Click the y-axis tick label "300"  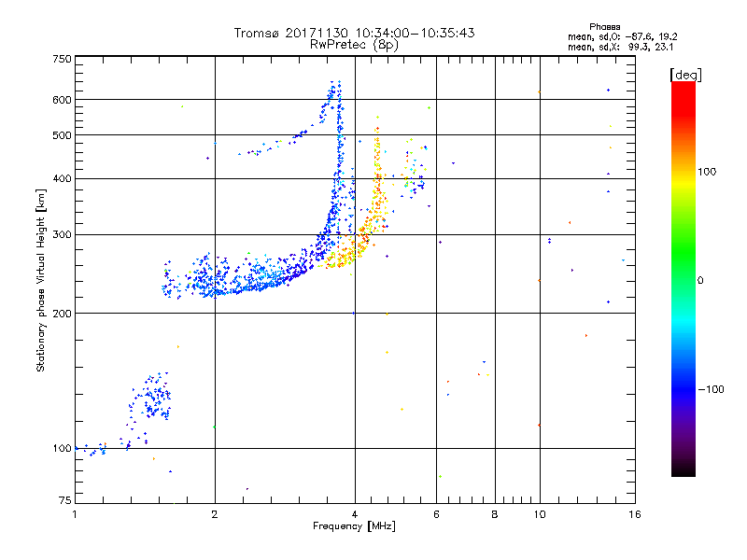tap(62, 234)
